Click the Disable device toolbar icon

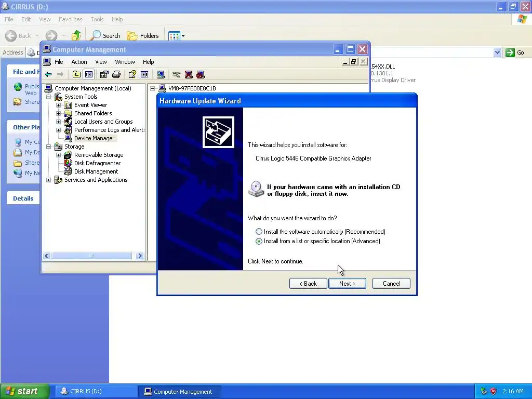[201, 75]
